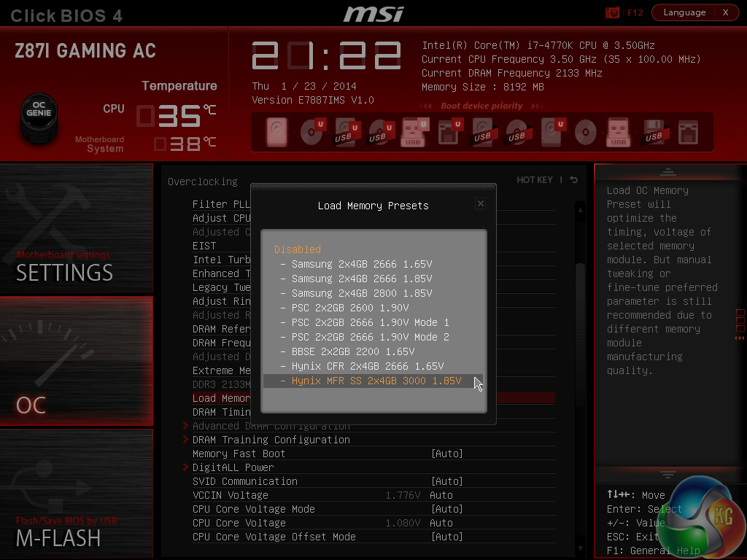The image size is (747, 560).
Task: Click VCCIN Voltage Auto field
Action: (x=441, y=495)
